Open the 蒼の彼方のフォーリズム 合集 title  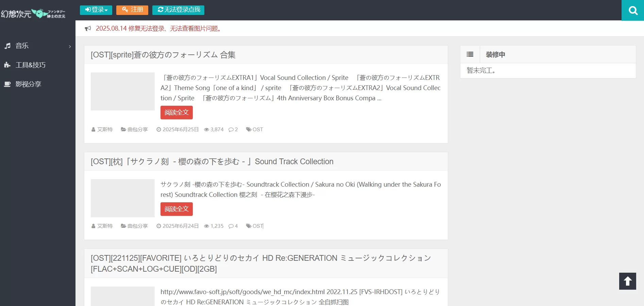click(163, 55)
